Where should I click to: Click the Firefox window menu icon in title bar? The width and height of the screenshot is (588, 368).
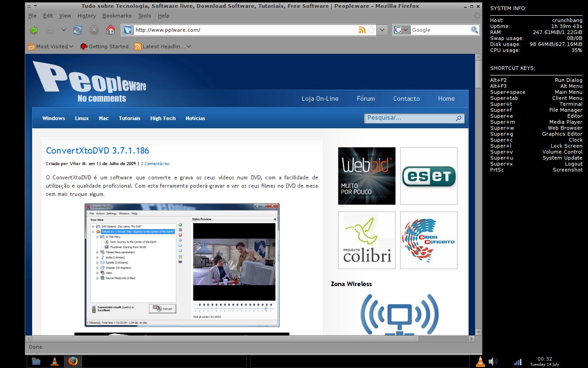(29, 6)
